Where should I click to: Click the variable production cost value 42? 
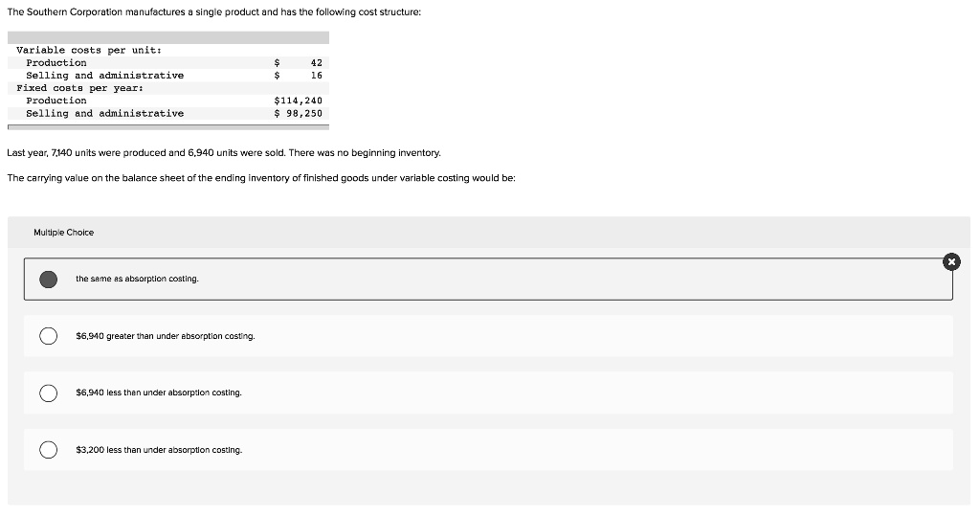tap(316, 62)
